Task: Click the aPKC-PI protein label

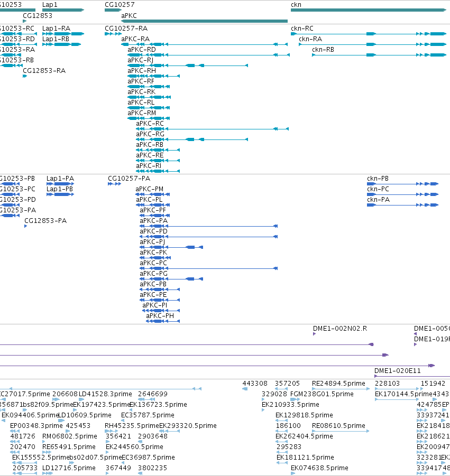Action: pos(154,305)
